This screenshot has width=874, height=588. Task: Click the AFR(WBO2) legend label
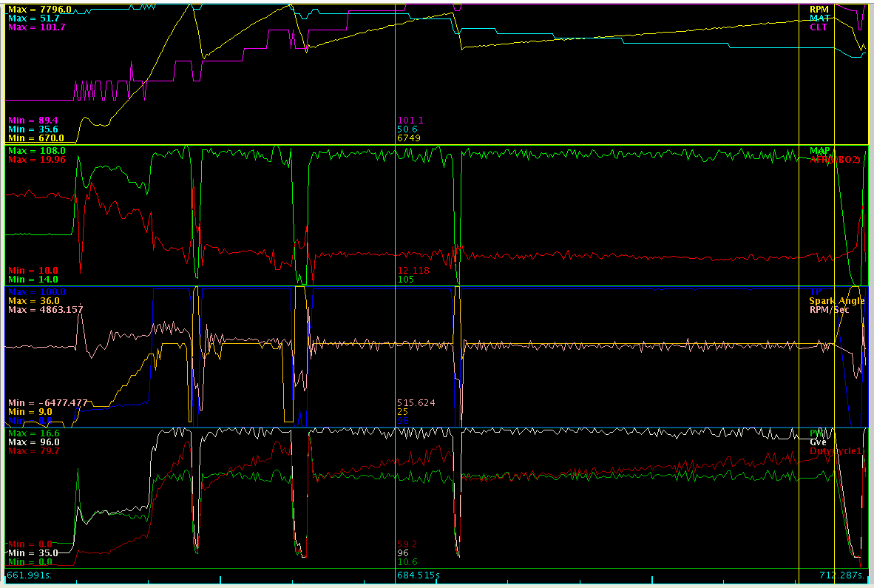pos(835,160)
